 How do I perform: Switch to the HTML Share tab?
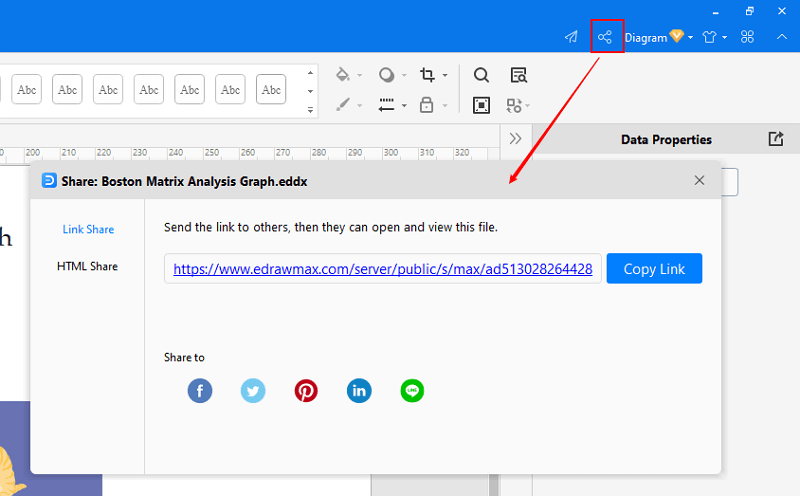pyautogui.click(x=87, y=266)
